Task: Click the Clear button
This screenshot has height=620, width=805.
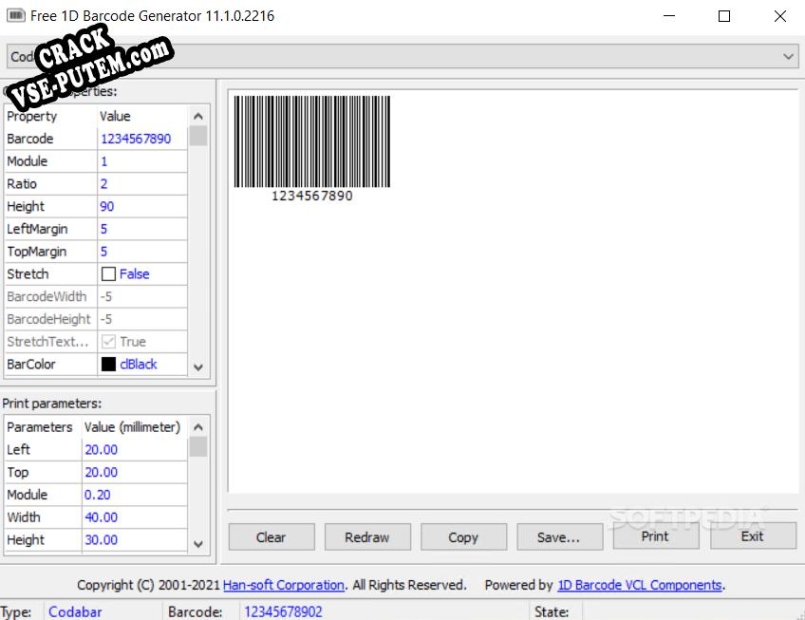Action: point(271,537)
